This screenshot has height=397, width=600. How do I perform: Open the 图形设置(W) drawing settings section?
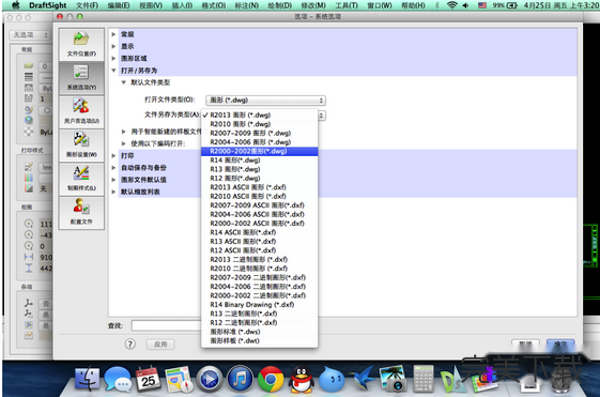point(82,145)
